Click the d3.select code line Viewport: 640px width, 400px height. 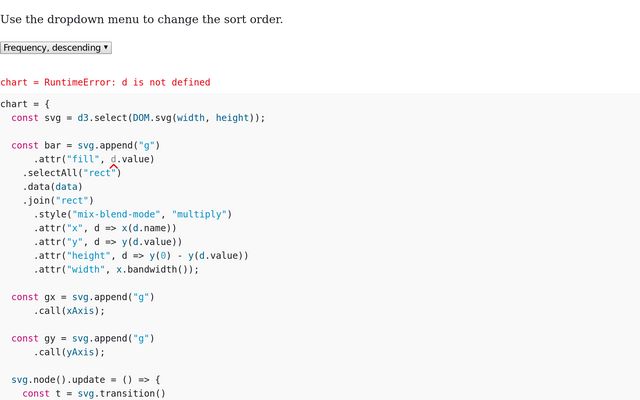[138, 118]
